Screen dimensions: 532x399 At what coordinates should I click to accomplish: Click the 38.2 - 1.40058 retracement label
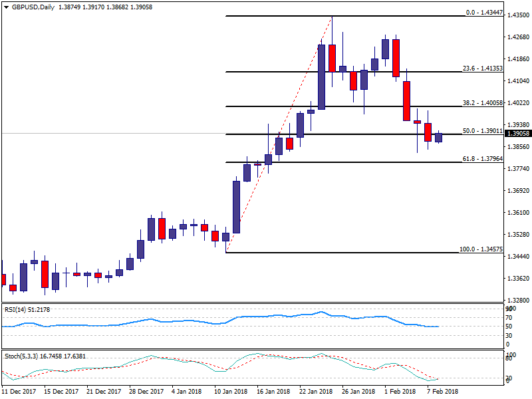point(482,103)
